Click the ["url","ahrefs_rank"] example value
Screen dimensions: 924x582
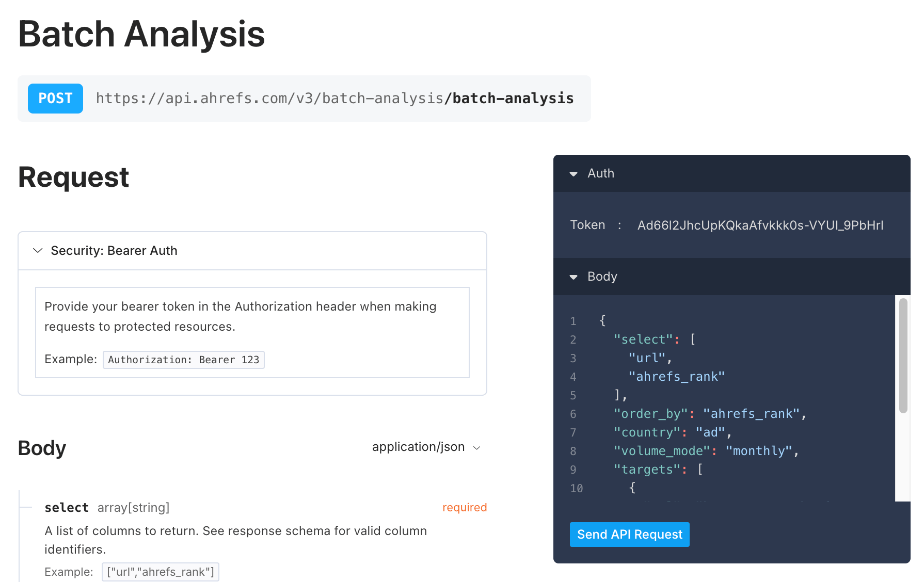(160, 572)
